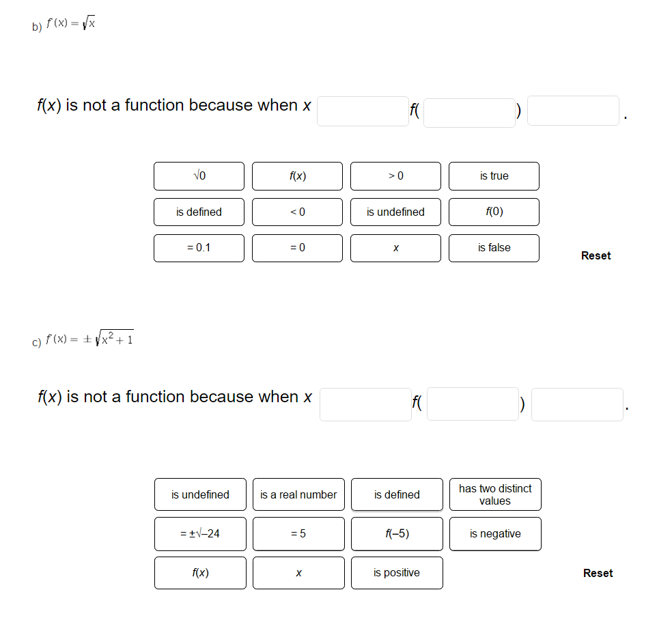Select the "is a real number" tile
The image size is (672, 618).
pyautogui.click(x=298, y=494)
